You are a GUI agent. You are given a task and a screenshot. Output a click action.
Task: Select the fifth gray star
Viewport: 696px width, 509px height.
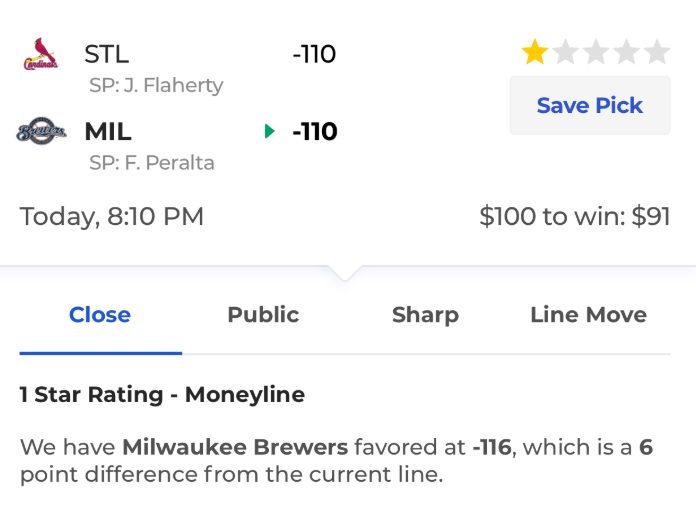click(657, 52)
